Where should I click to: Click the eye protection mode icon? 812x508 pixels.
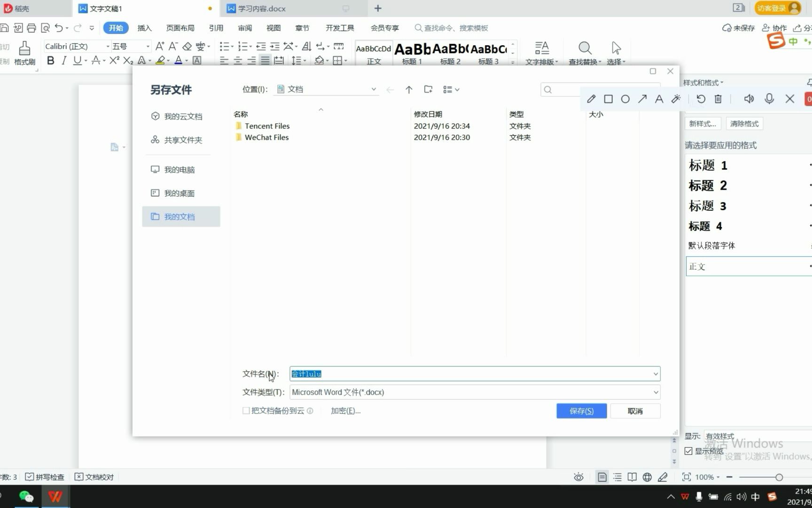(578, 477)
